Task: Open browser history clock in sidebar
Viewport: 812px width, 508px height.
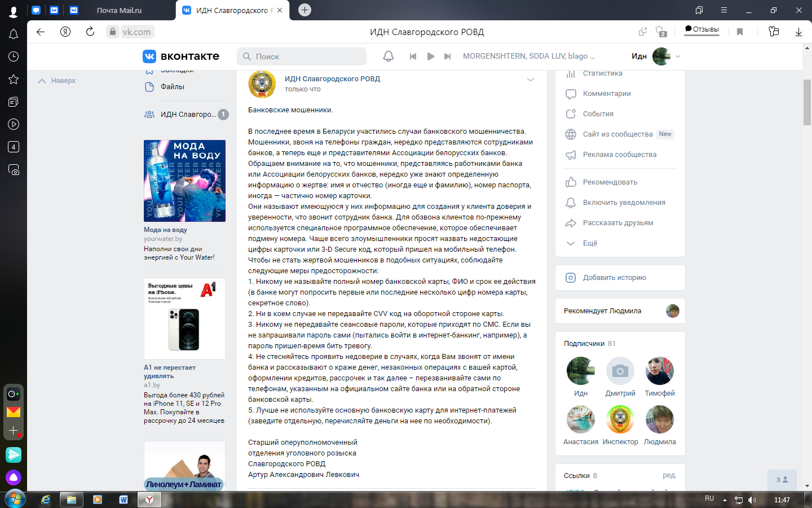Action: point(14,56)
